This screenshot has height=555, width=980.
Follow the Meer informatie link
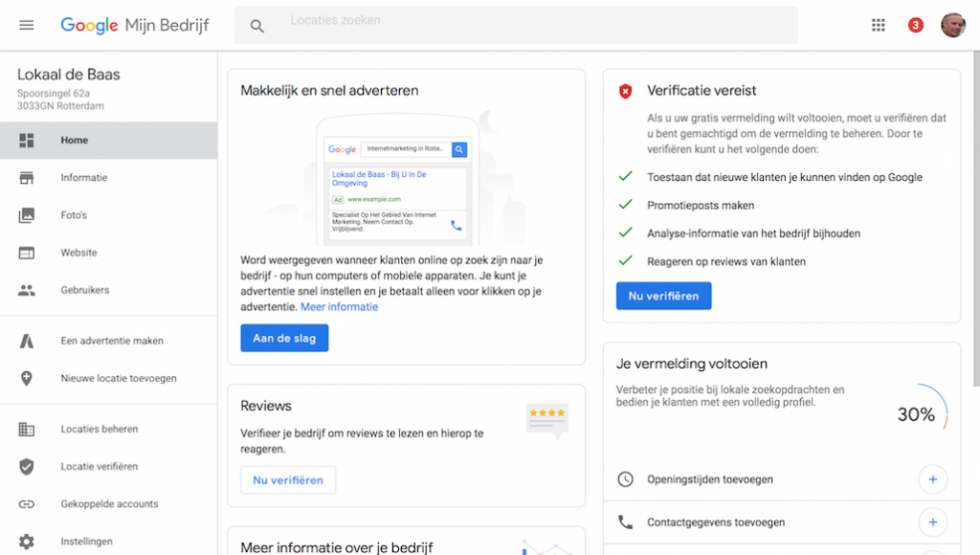pyautogui.click(x=340, y=307)
